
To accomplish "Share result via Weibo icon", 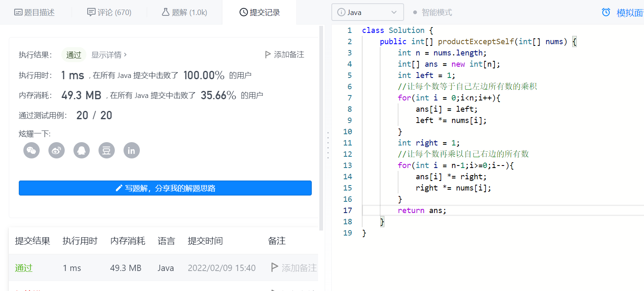I will (x=56, y=151).
